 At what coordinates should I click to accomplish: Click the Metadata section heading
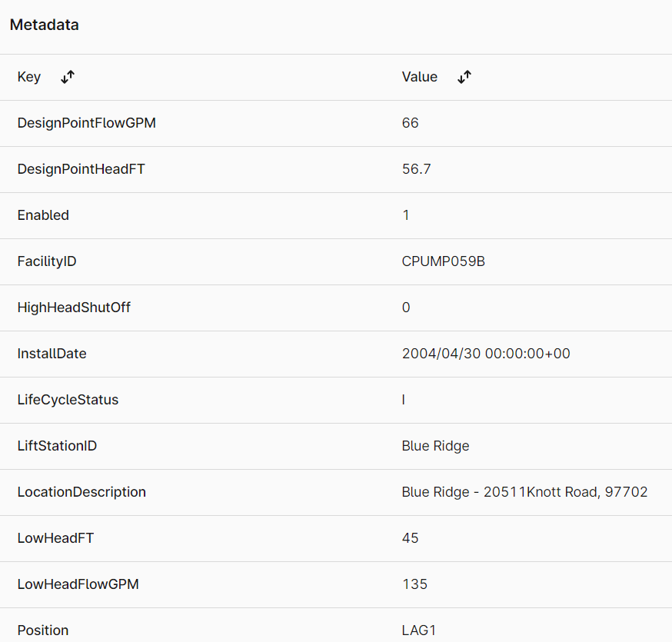click(44, 25)
